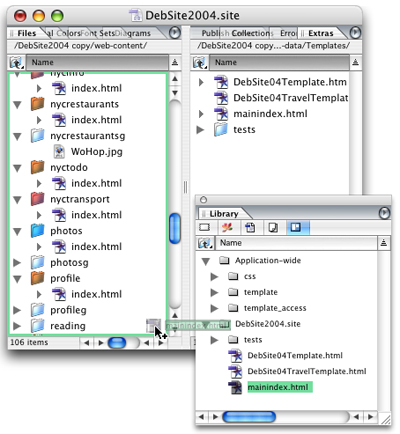Open the Library stationery pages icon
Viewport: 400px width, 434px height.
pyautogui.click(x=250, y=227)
